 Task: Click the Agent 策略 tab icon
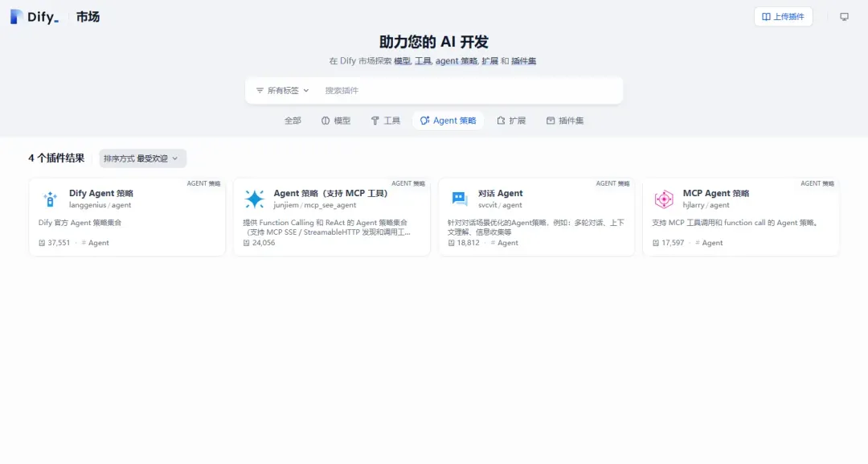tap(424, 121)
